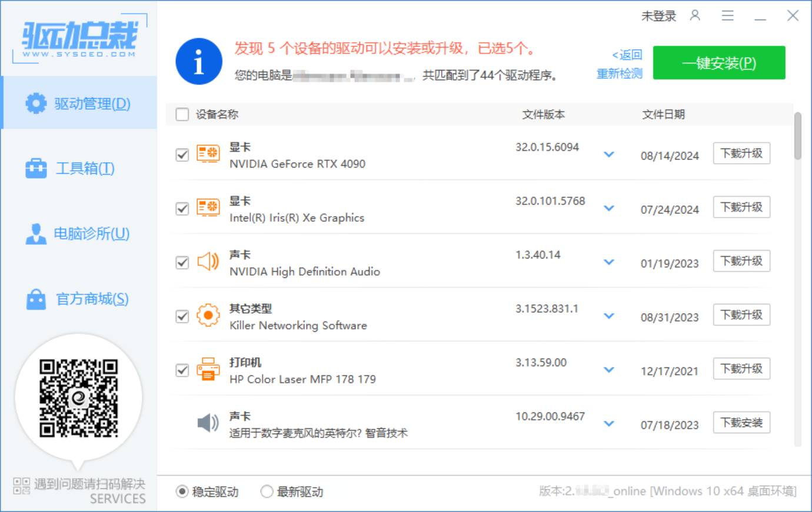Click the shopping bag icon of 官方商城
The height and width of the screenshot is (512, 812).
click(36, 299)
